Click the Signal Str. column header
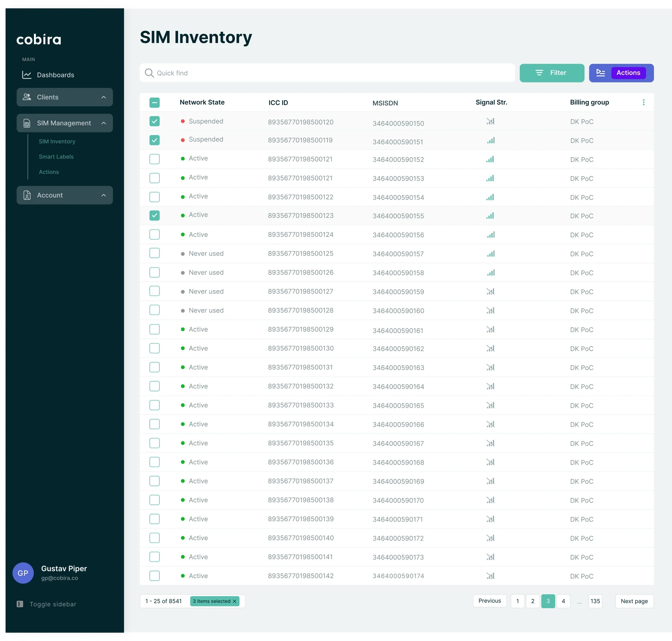 point(491,102)
